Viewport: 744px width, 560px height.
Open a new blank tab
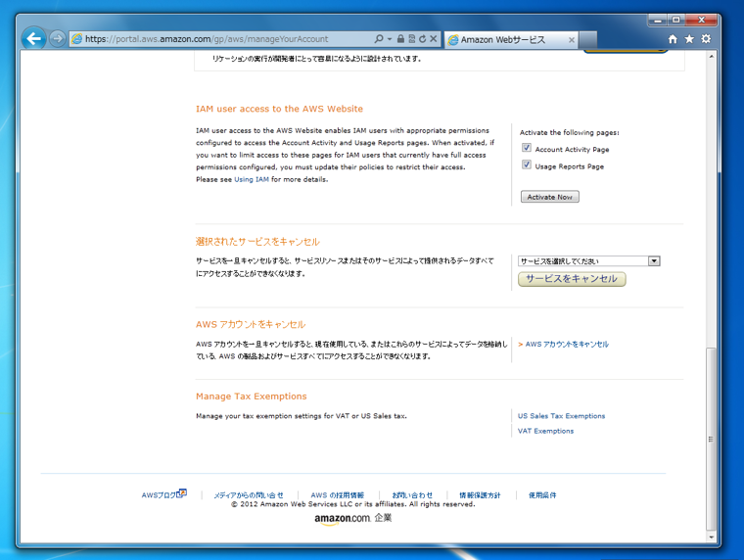[588, 40]
